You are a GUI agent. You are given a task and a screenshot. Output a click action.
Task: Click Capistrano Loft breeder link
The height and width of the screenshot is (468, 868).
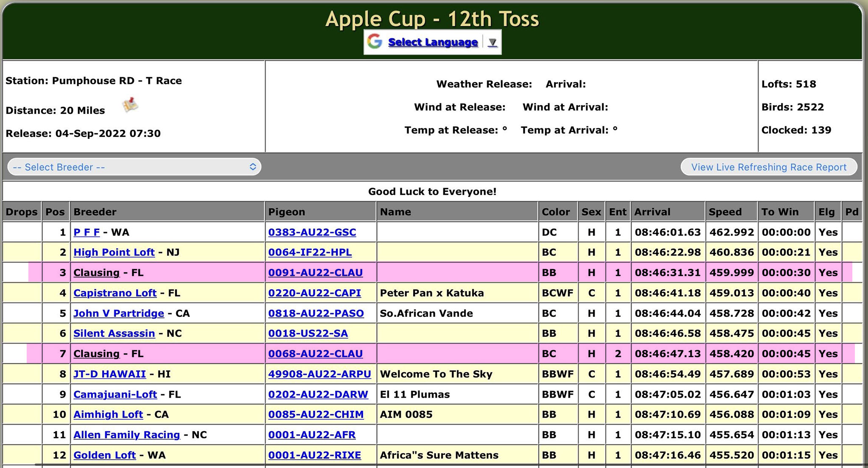[x=115, y=293]
